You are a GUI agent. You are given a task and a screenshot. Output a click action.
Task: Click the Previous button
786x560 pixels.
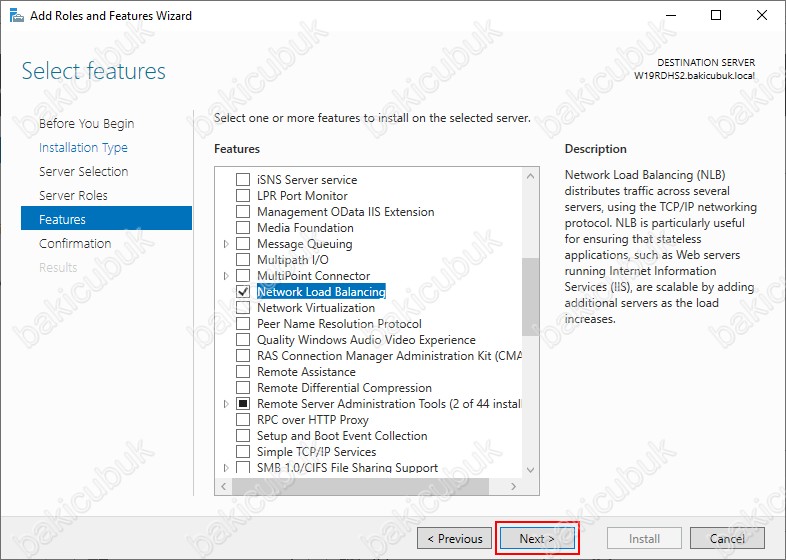[x=454, y=538]
